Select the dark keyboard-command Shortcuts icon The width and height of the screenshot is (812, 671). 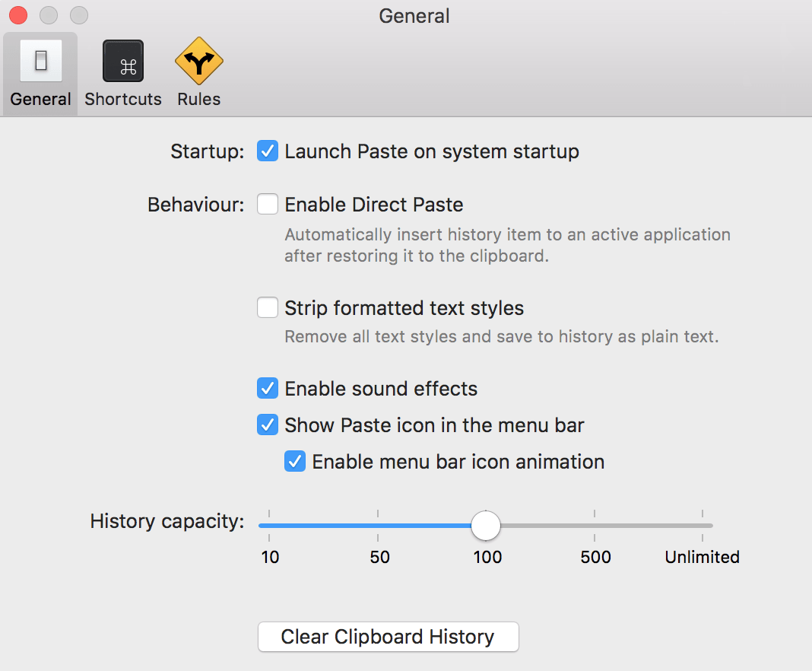[x=122, y=61]
